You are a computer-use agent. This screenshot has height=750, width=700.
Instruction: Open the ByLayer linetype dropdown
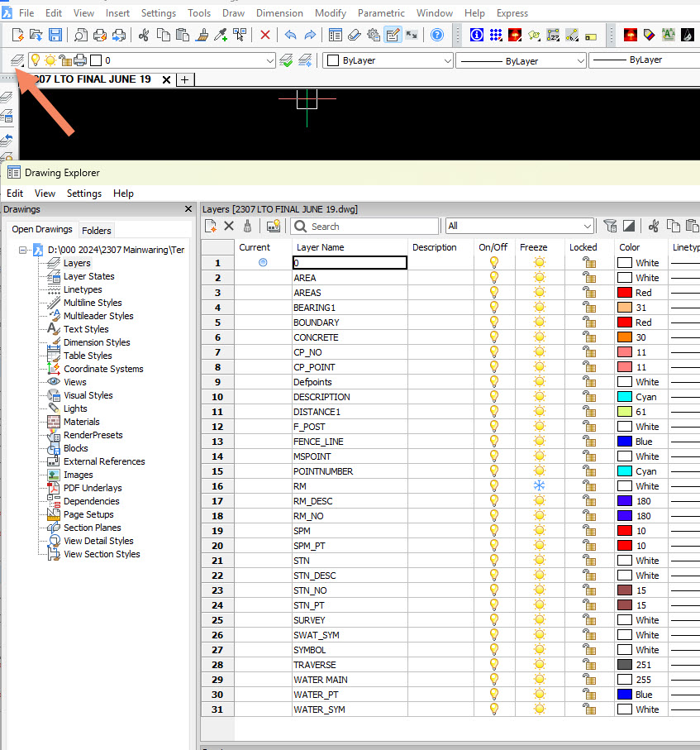521,60
